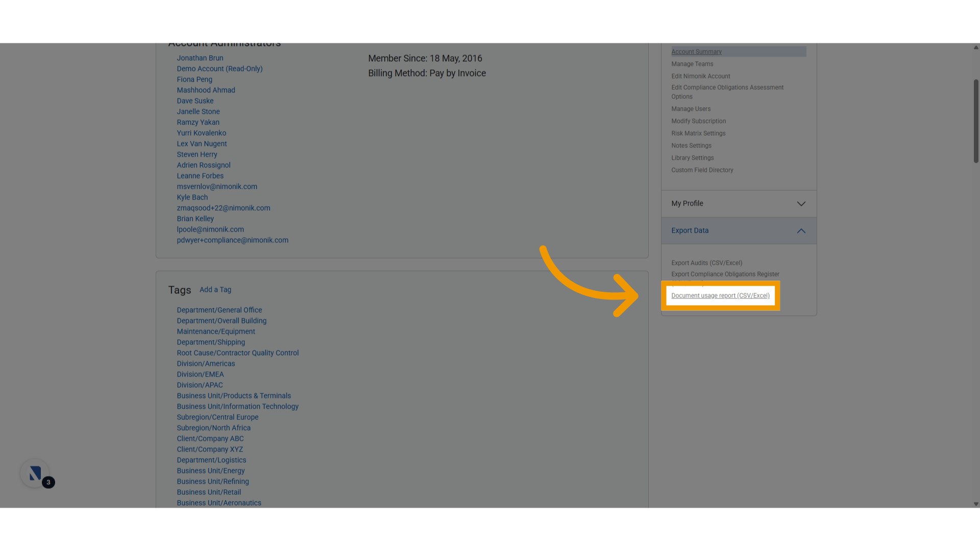980x551 pixels.
Task: Go to Manage Users settings
Action: coord(691,109)
